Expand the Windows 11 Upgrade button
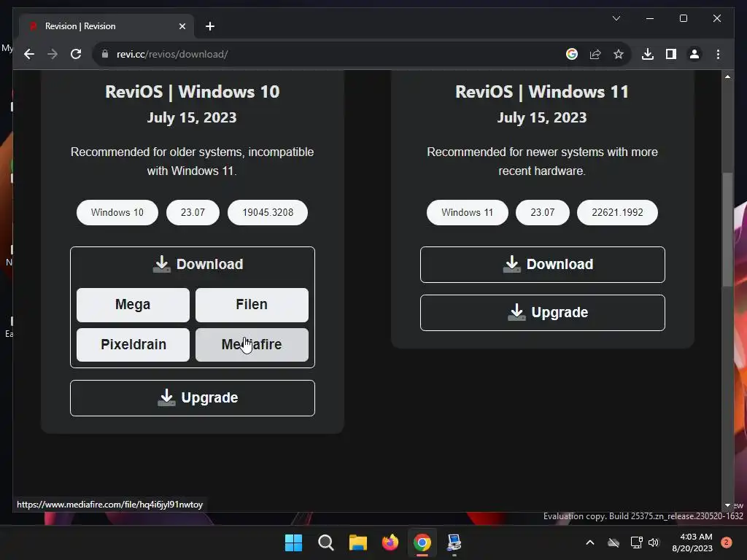The height and width of the screenshot is (560, 747). point(543,313)
